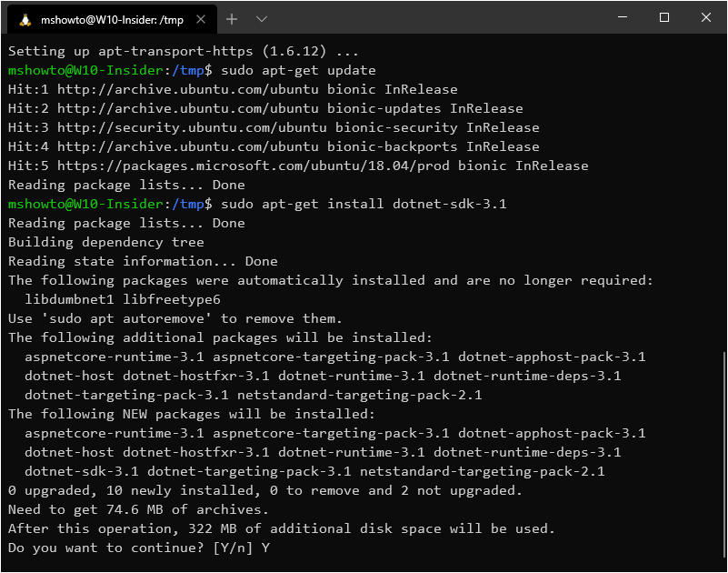Close the terminal window

coord(705,17)
